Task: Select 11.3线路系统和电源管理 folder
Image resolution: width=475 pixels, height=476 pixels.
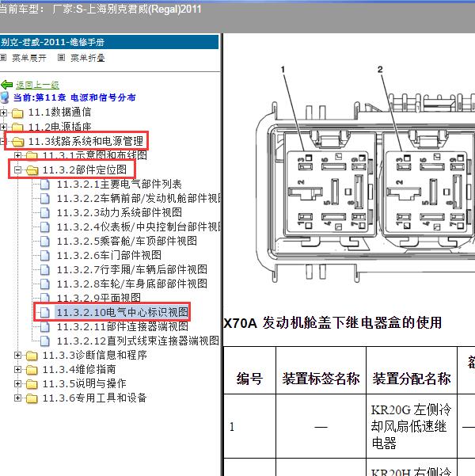Action: 85,141
